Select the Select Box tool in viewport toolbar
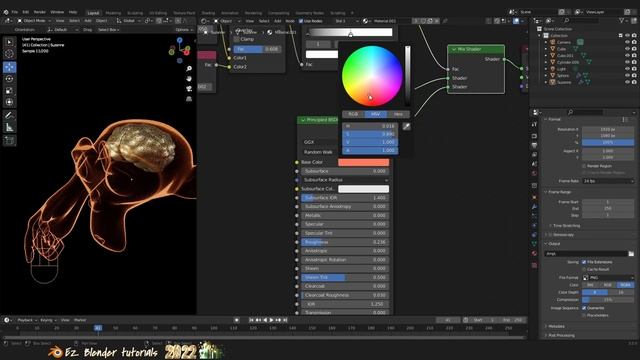This screenshot has width=640, height=360. (x=9, y=42)
